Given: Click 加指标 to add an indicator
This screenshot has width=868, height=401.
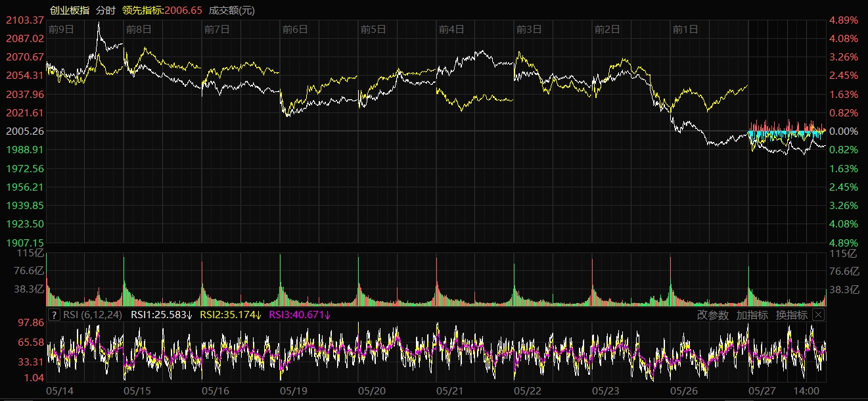Looking at the screenshot, I should click(x=752, y=315).
